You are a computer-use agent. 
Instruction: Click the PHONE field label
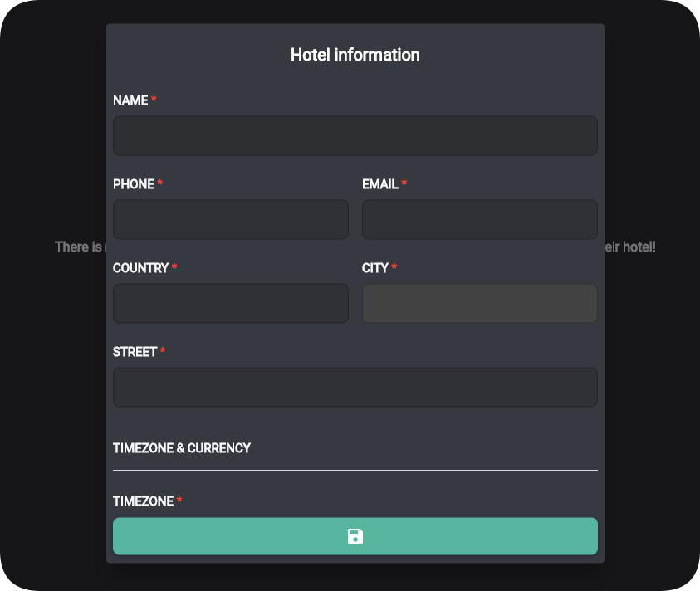[134, 184]
